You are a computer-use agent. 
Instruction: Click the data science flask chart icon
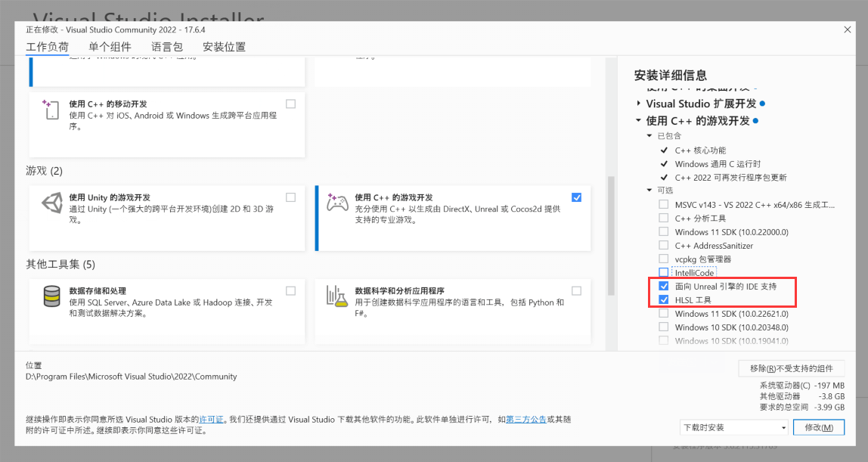(336, 296)
